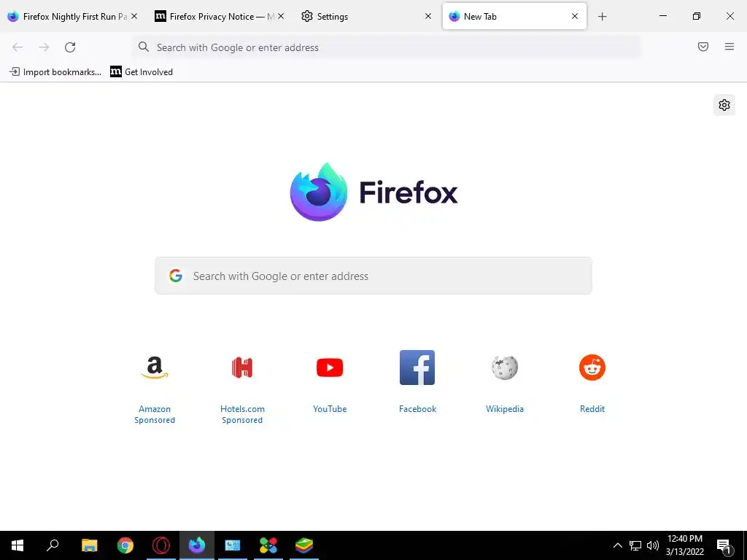This screenshot has width=747, height=560.
Task: Show hidden system tray icons
Action: pos(617,545)
